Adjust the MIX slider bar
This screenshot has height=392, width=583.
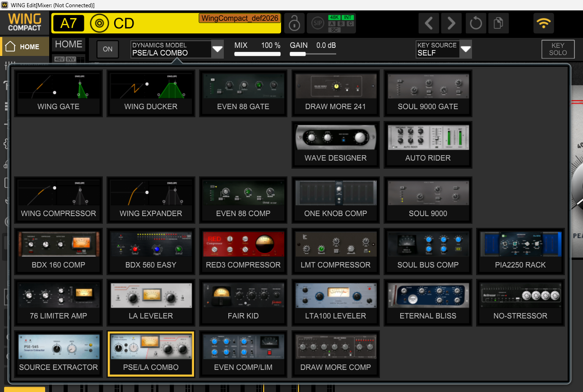tap(257, 54)
